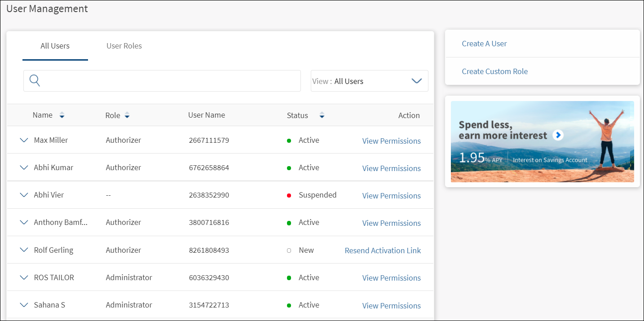Select the All Users tab
The height and width of the screenshot is (321, 644).
point(55,46)
